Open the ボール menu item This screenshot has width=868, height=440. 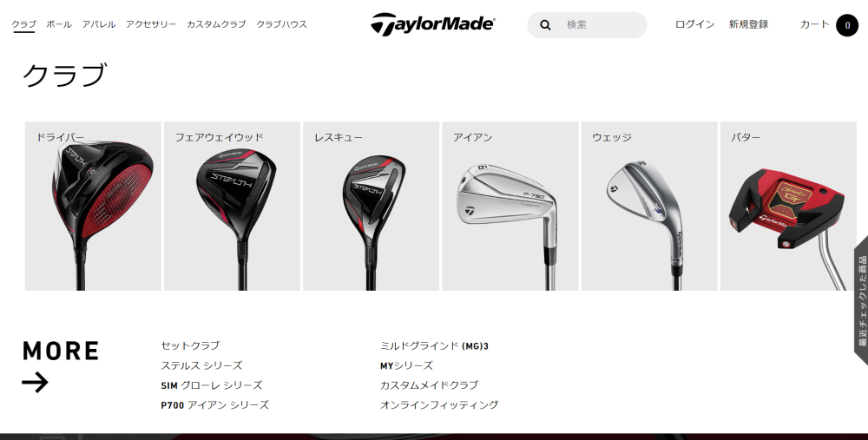59,24
